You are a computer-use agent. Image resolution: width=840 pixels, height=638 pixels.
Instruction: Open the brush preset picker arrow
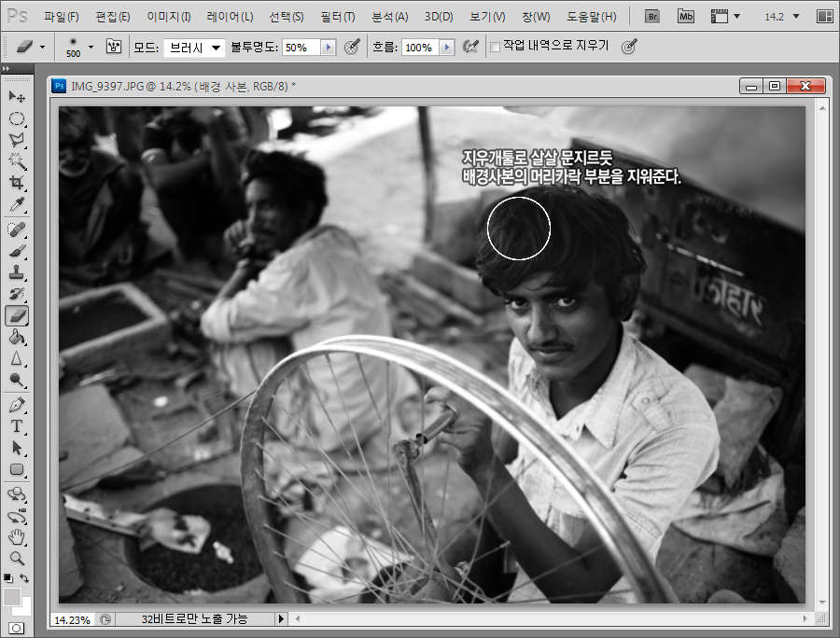[x=91, y=47]
